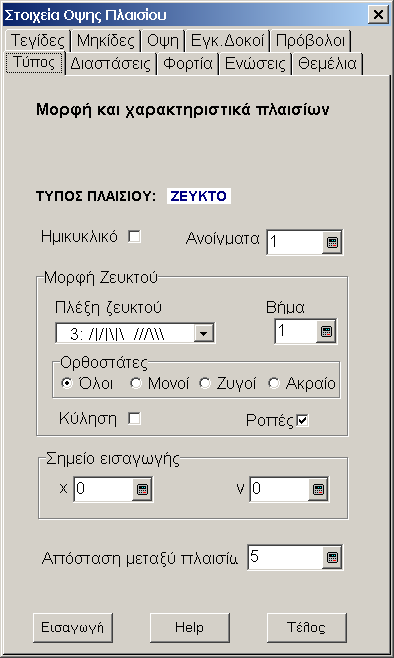The image size is (394, 658).
Task: Go to the Θεμέλια tab
Action: [x=327, y=64]
